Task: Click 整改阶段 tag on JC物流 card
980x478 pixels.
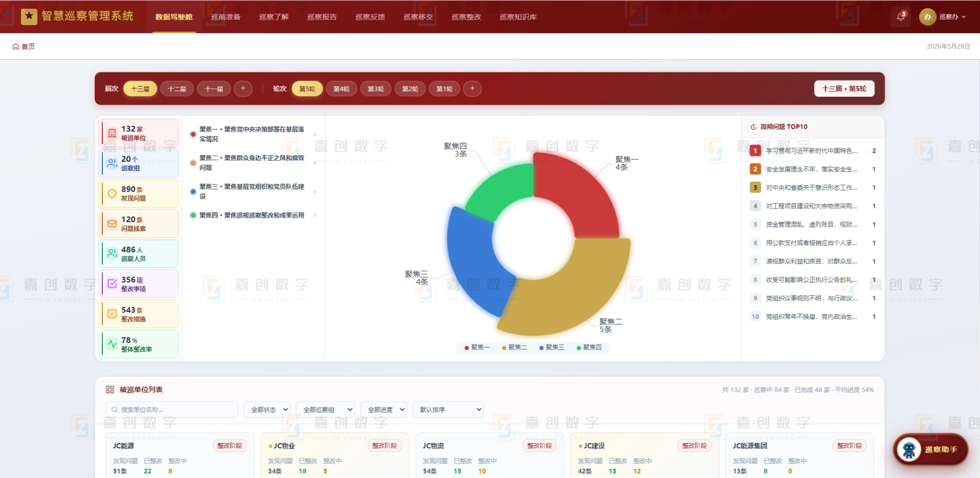Action: [x=540, y=446]
